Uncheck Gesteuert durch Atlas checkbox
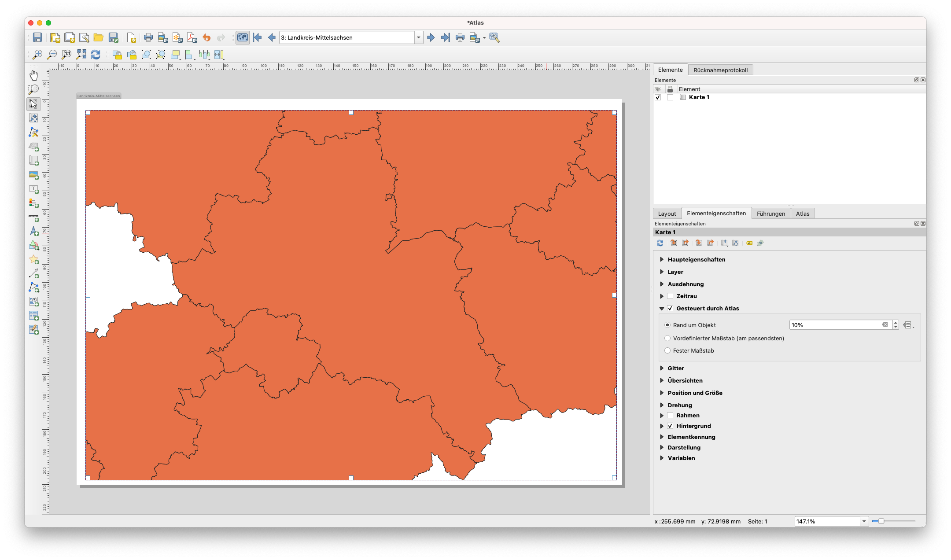 pyautogui.click(x=670, y=309)
